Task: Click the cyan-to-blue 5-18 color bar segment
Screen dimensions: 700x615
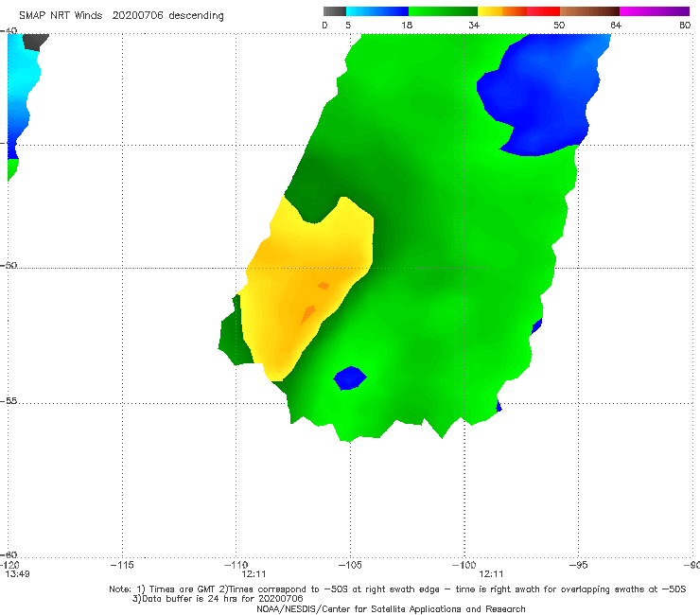Action: (377, 11)
